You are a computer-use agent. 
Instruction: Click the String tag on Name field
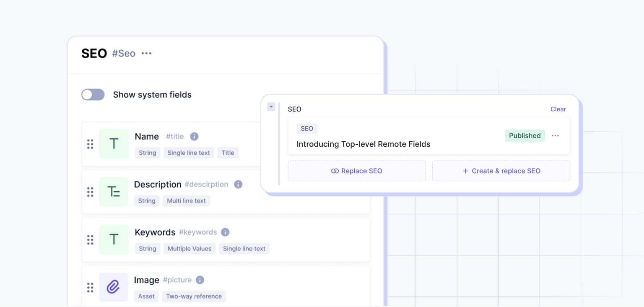coord(148,153)
